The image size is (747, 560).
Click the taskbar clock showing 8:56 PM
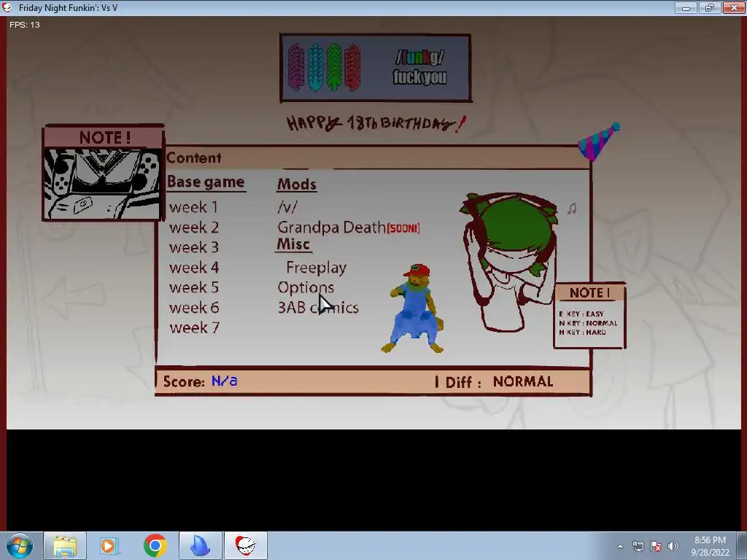710,546
